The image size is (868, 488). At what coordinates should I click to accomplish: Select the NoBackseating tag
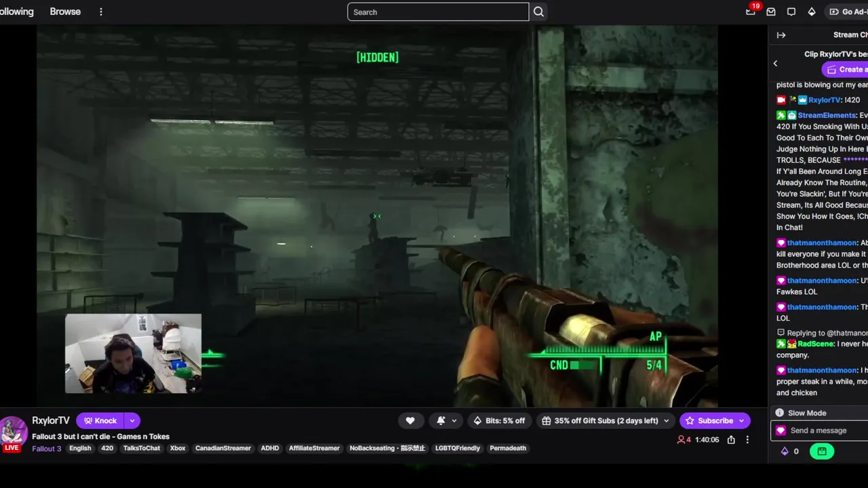[x=387, y=449]
